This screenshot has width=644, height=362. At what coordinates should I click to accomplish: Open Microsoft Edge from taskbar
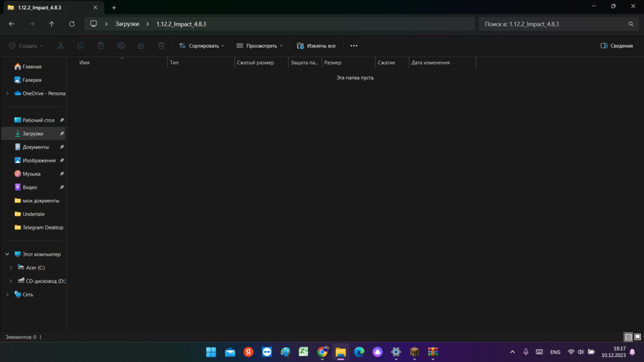pyautogui.click(x=359, y=352)
